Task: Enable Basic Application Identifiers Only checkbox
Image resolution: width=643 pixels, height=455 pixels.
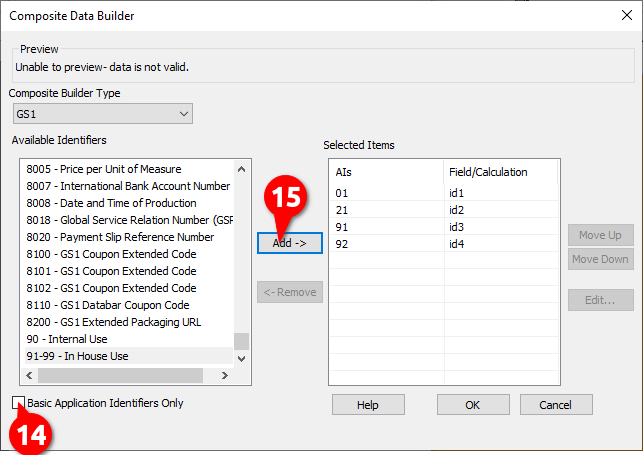Action: coord(19,403)
